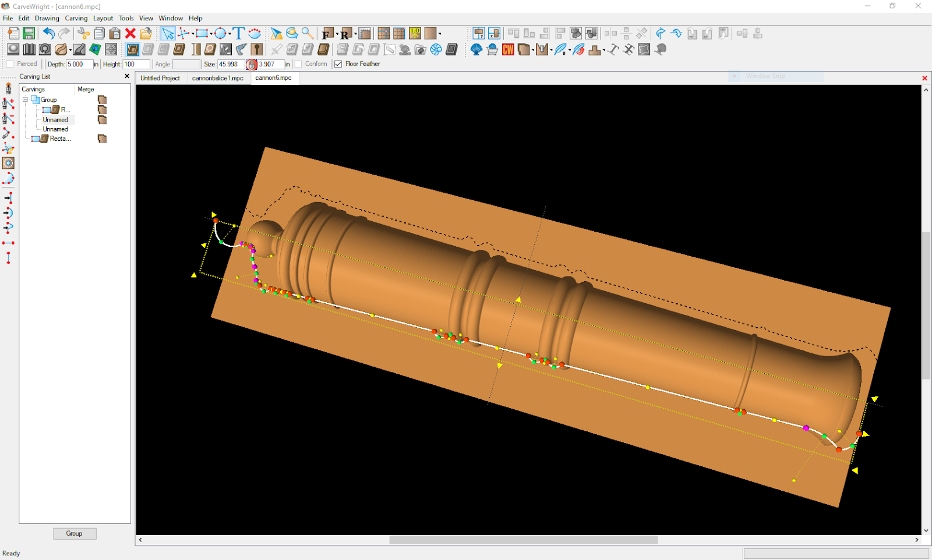
Task: Switch to the cannonbslice1.mpc tab
Action: [218, 78]
